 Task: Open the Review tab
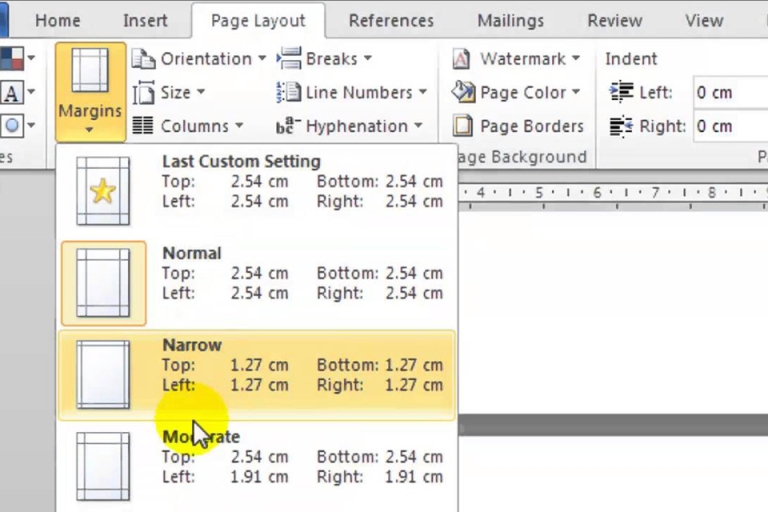tap(615, 21)
